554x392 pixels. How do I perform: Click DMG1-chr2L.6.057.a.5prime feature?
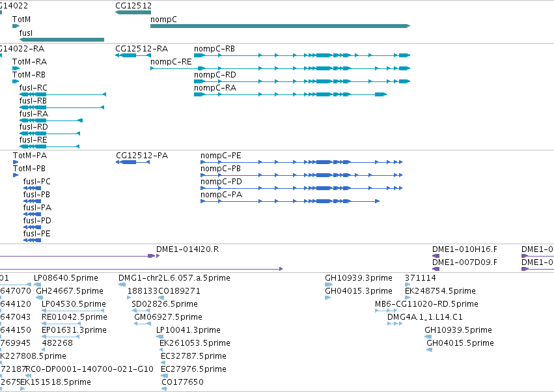tap(122, 285)
